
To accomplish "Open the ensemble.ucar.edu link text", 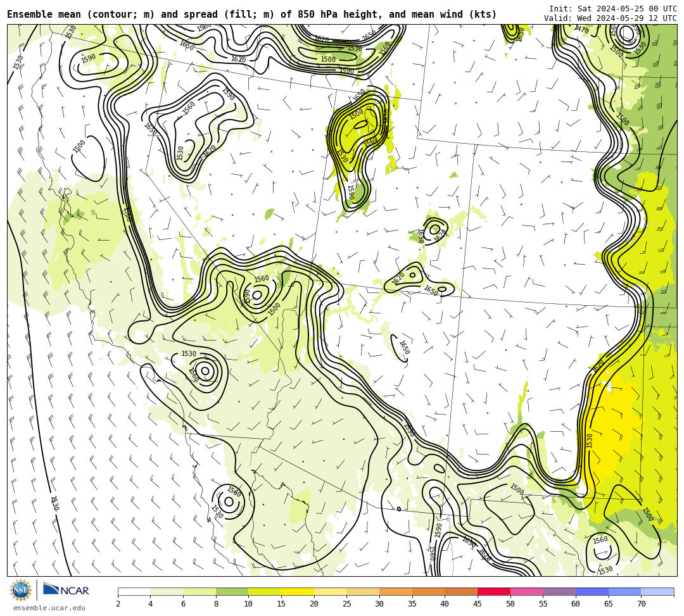I will 49,608.
